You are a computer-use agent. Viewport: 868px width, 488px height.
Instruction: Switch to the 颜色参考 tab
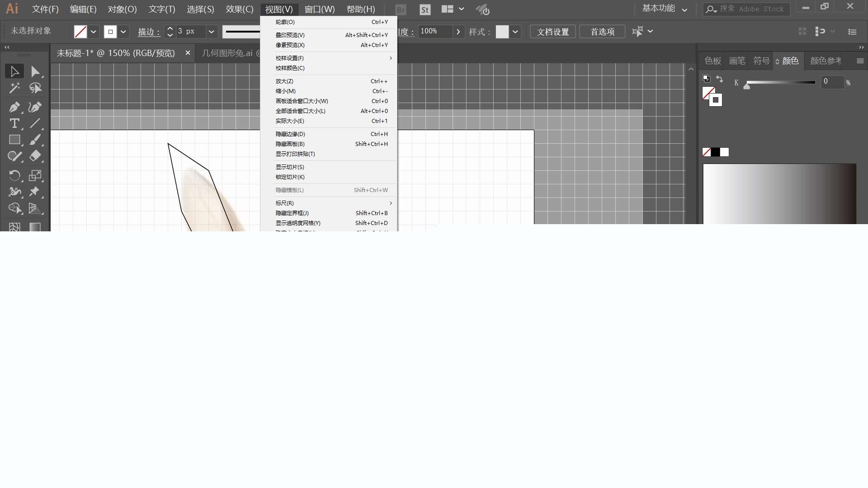tap(826, 61)
